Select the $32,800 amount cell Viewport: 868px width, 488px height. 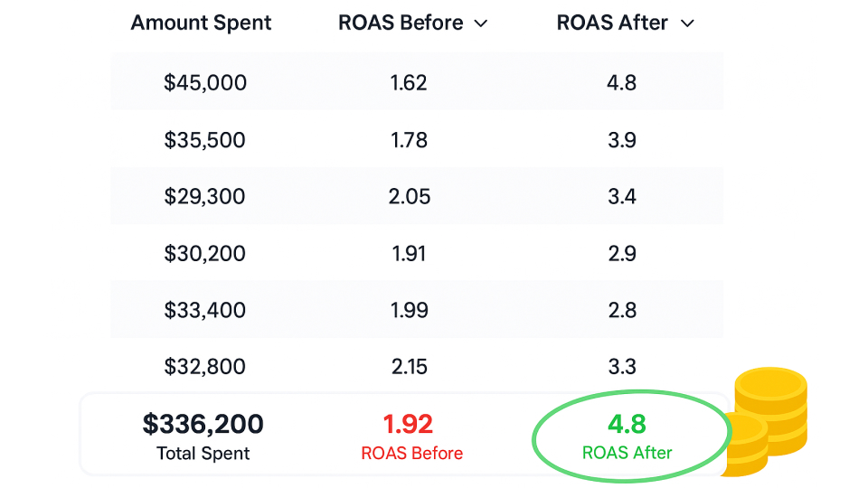[x=205, y=367]
